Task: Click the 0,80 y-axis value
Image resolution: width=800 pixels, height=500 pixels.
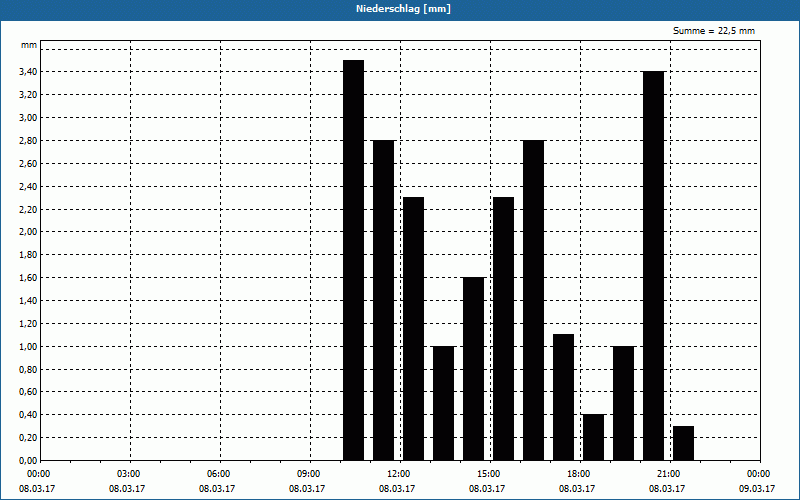Action: (28, 370)
